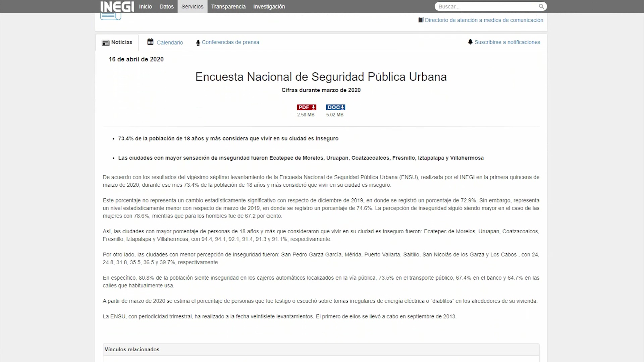The width and height of the screenshot is (644, 362).
Task: Open the Datos menu
Action: pos(167,6)
